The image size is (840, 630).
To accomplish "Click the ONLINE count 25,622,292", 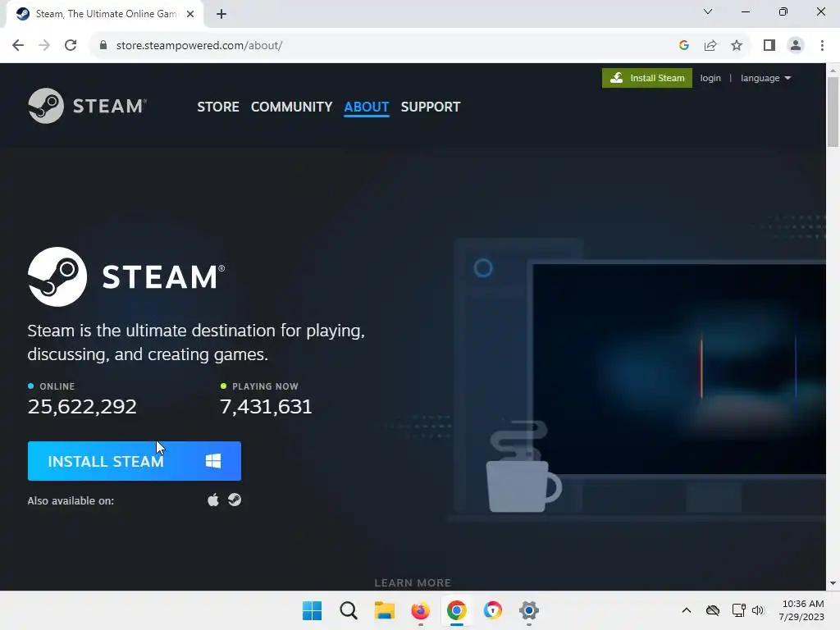I will tap(82, 407).
